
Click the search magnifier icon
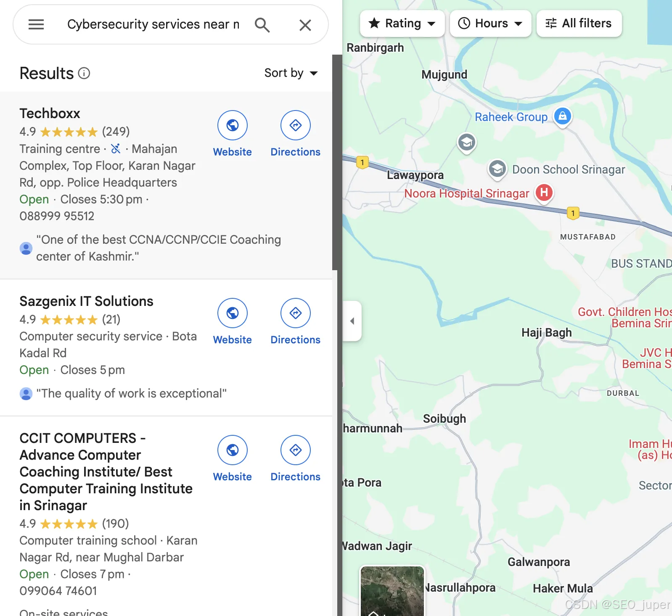[x=262, y=25]
